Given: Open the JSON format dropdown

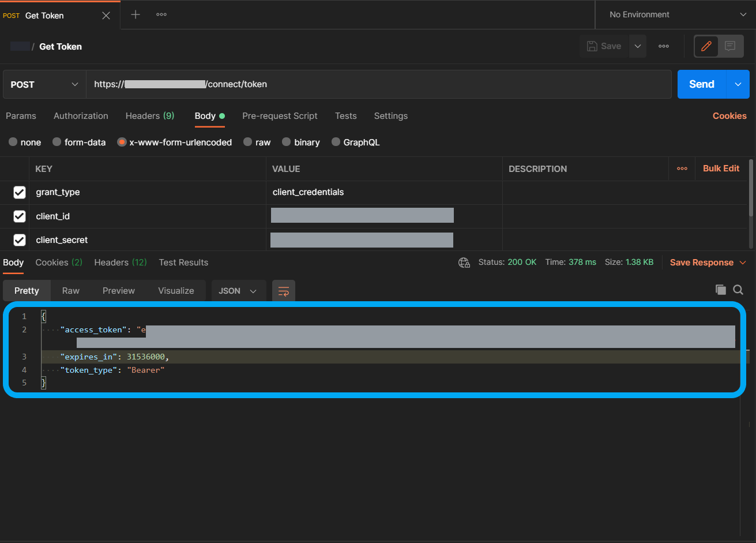Looking at the screenshot, I should 239,291.
